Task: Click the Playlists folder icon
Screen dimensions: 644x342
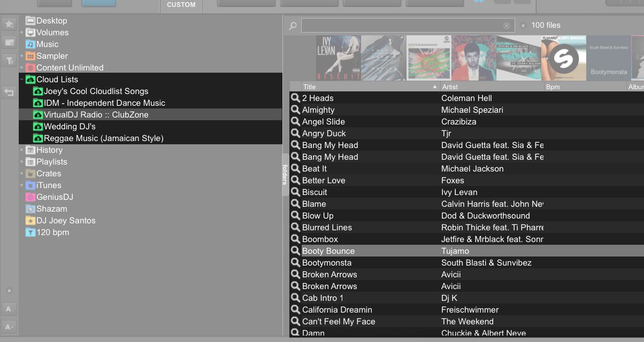Action: pos(30,162)
